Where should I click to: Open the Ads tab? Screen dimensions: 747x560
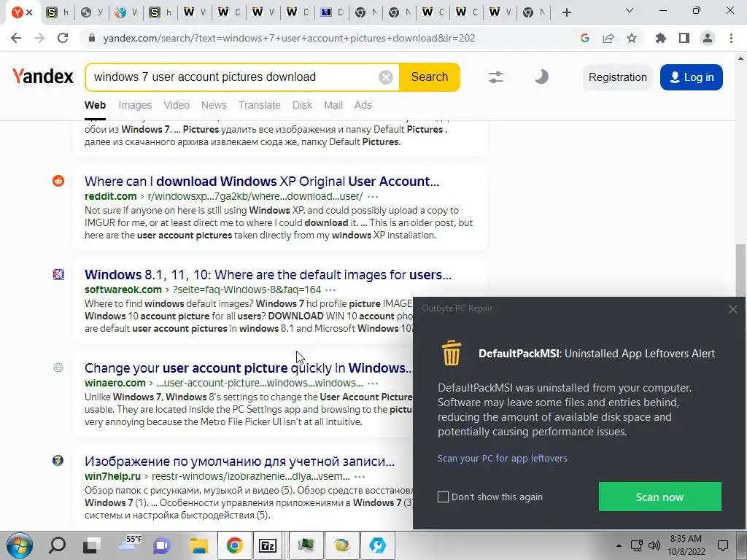point(363,105)
